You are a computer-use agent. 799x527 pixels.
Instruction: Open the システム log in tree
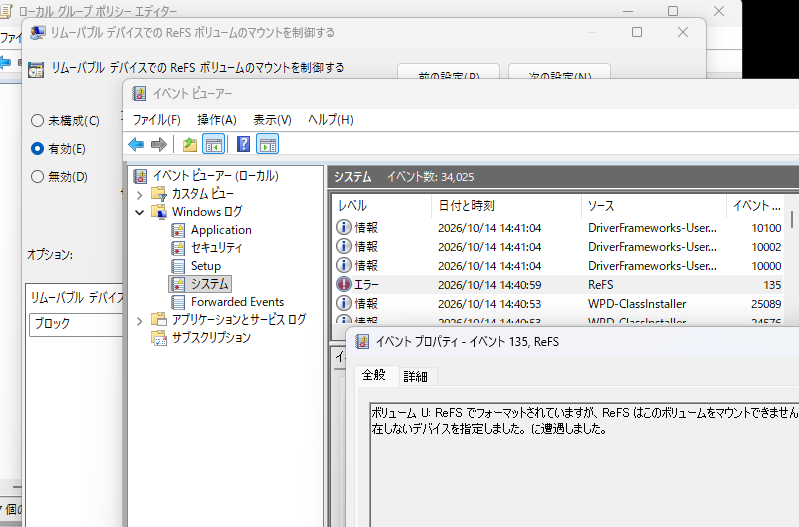[x=209, y=284]
